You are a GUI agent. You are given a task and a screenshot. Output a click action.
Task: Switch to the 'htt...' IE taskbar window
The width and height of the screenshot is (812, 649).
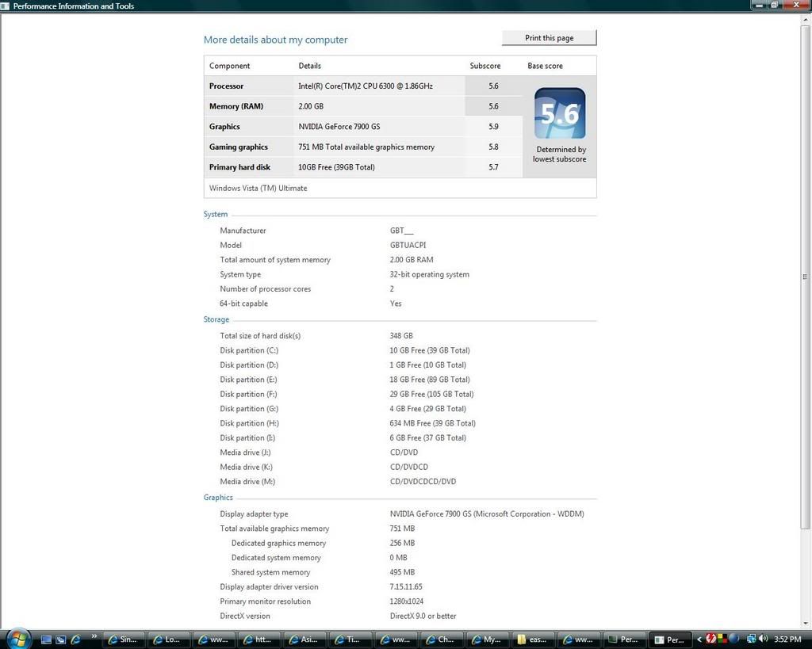click(x=259, y=639)
